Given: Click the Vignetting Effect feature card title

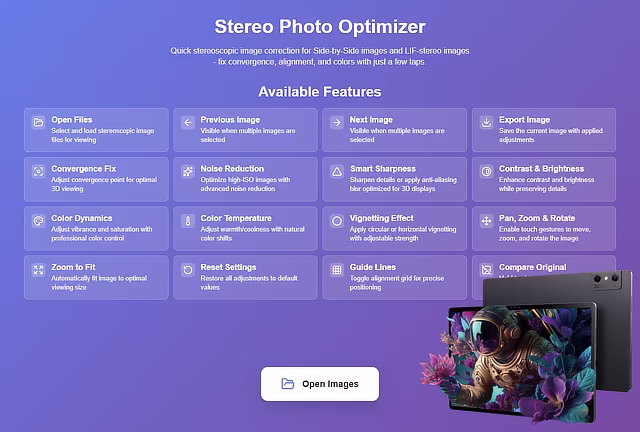Looking at the screenshot, I should [x=382, y=218].
